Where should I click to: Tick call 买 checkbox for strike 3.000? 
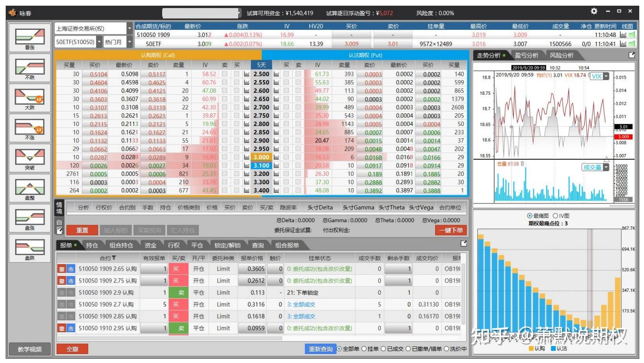click(236, 157)
